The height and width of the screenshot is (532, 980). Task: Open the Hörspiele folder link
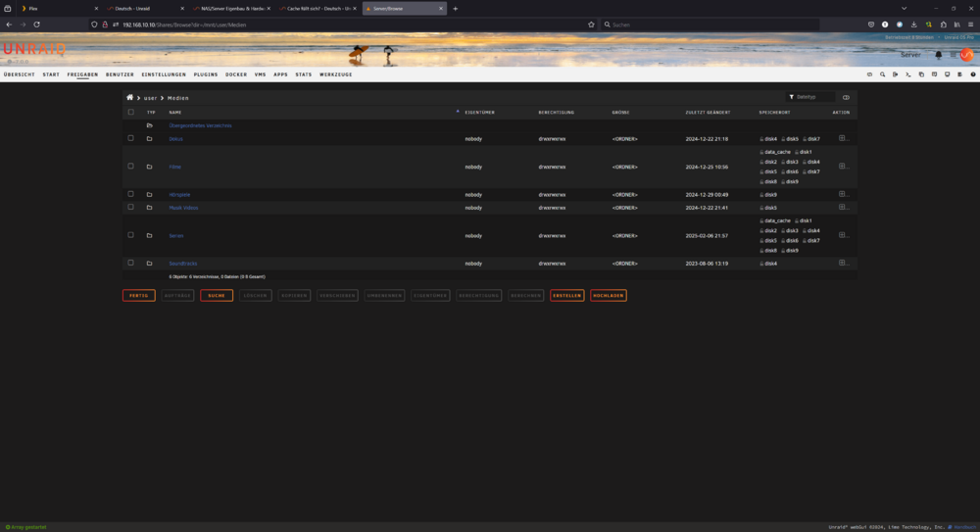coord(179,194)
